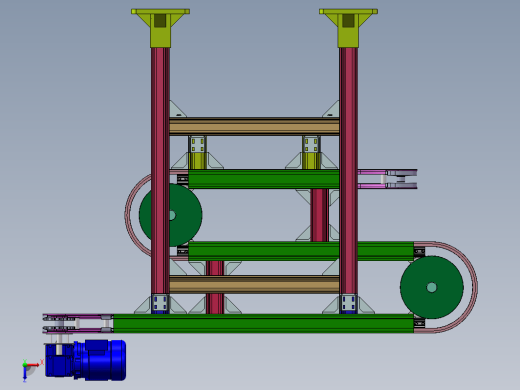Select left yellow bracket under upper tan beam

tap(197, 152)
